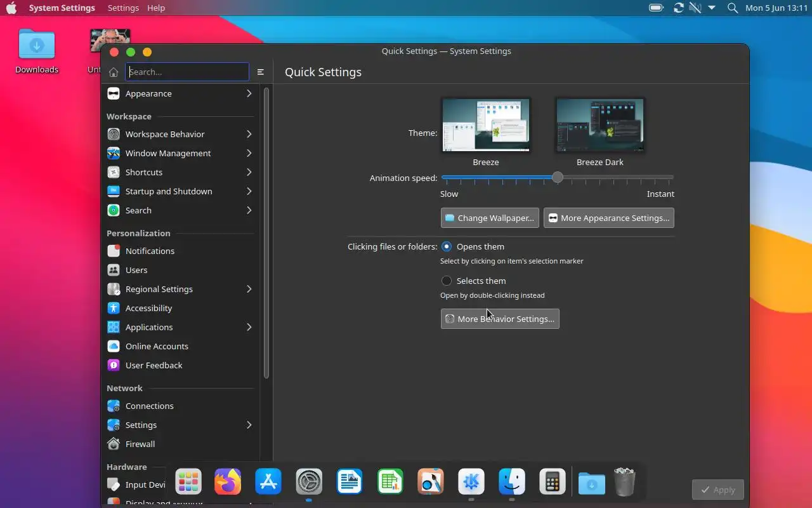This screenshot has height=508, width=812.
Task: Click the Window Management icon
Action: (x=114, y=153)
